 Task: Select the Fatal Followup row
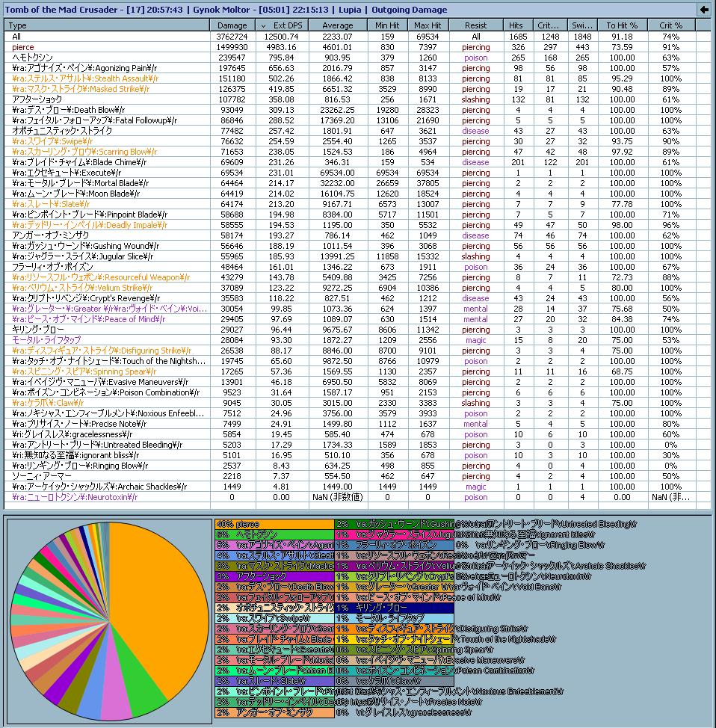pyautogui.click(x=357, y=120)
